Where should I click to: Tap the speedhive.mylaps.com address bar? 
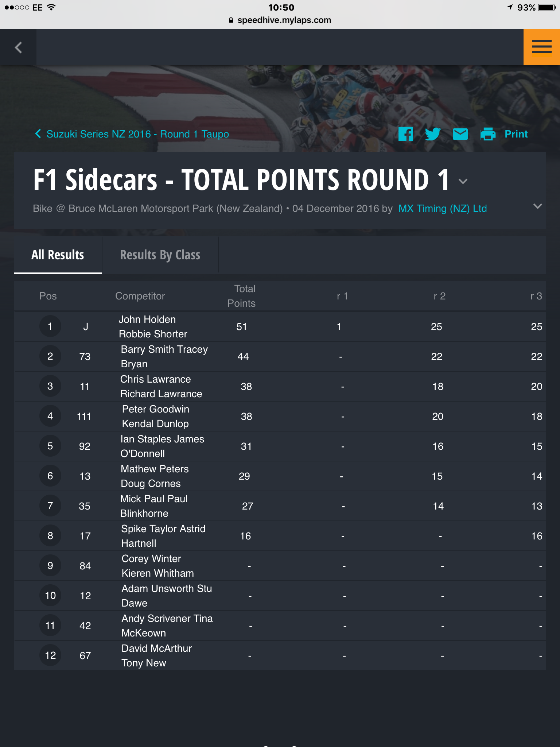(x=280, y=20)
